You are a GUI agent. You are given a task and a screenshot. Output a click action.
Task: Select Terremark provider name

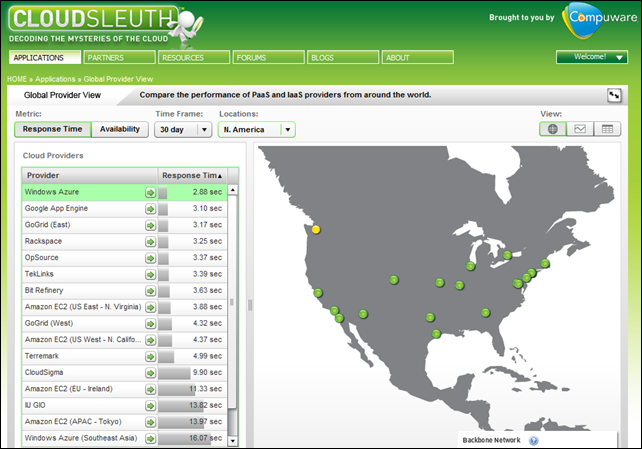click(x=42, y=356)
